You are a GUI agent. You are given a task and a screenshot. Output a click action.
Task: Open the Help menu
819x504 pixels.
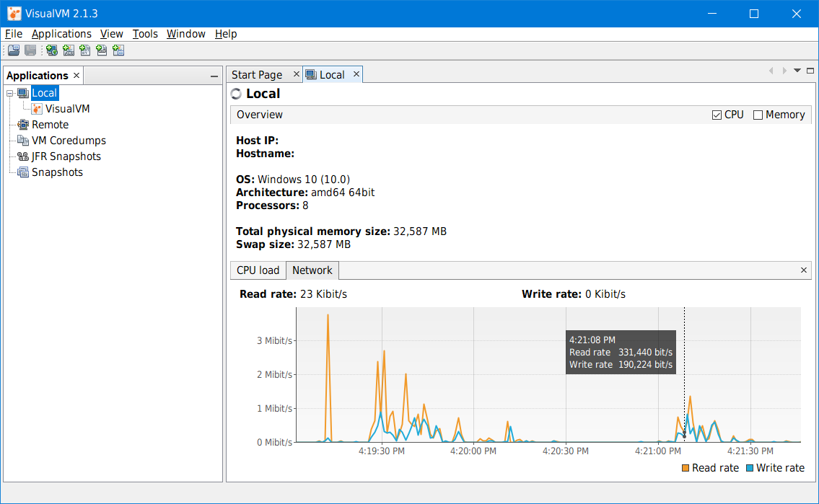click(x=226, y=34)
